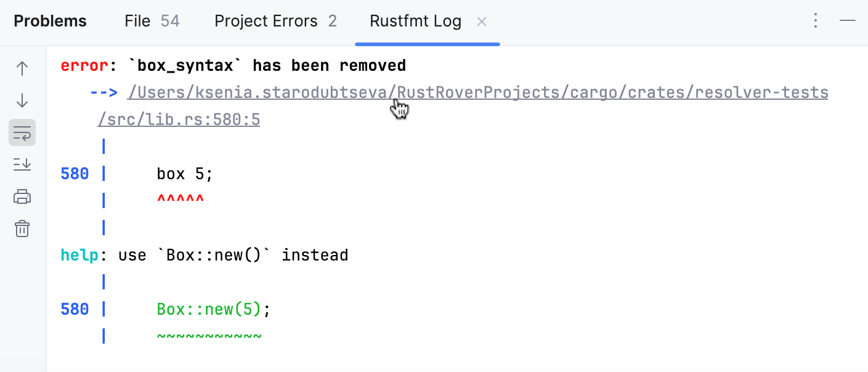This screenshot has width=868, height=372.
Task: Close the Rustfmt Log tab
Action: click(481, 20)
